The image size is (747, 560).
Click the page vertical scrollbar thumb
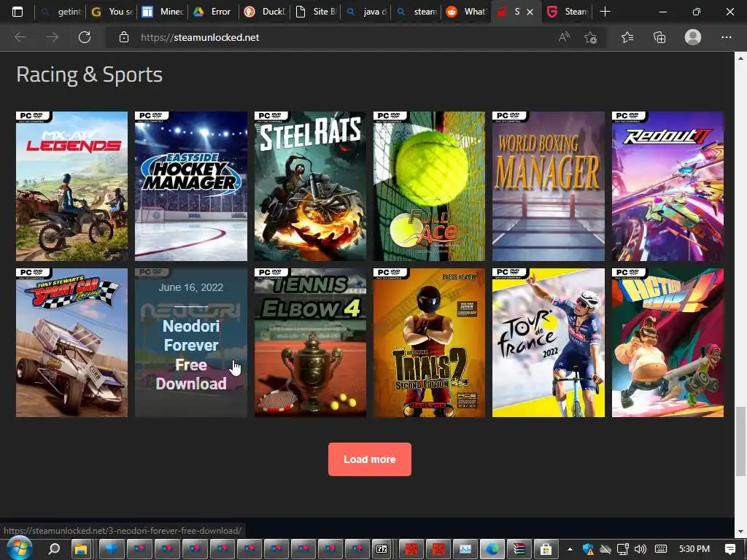point(740,441)
